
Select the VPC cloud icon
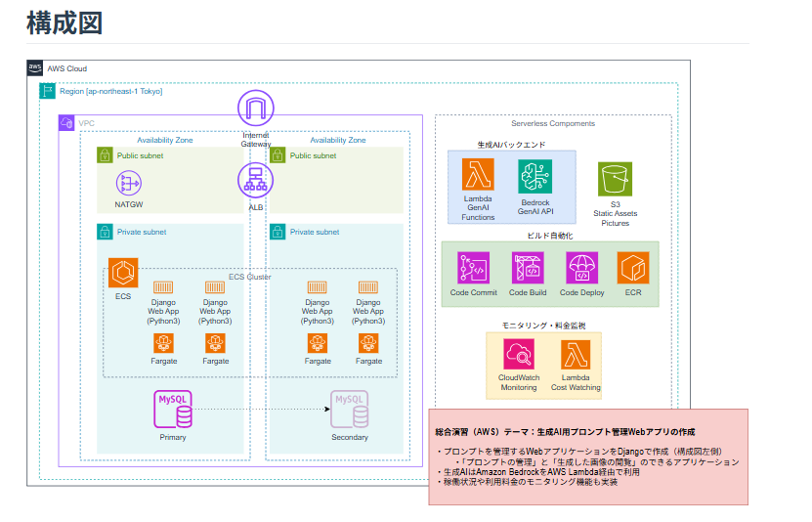click(x=66, y=123)
